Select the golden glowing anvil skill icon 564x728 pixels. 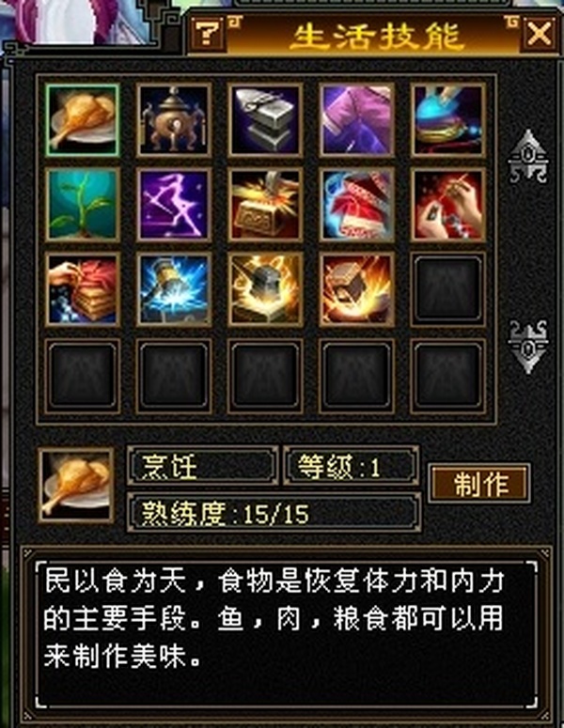265,289
